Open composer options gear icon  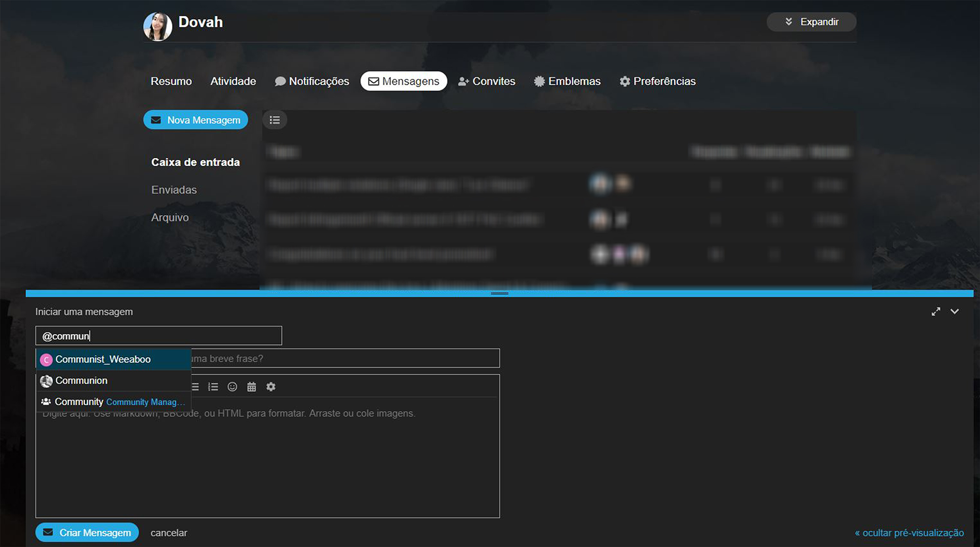[x=270, y=387]
